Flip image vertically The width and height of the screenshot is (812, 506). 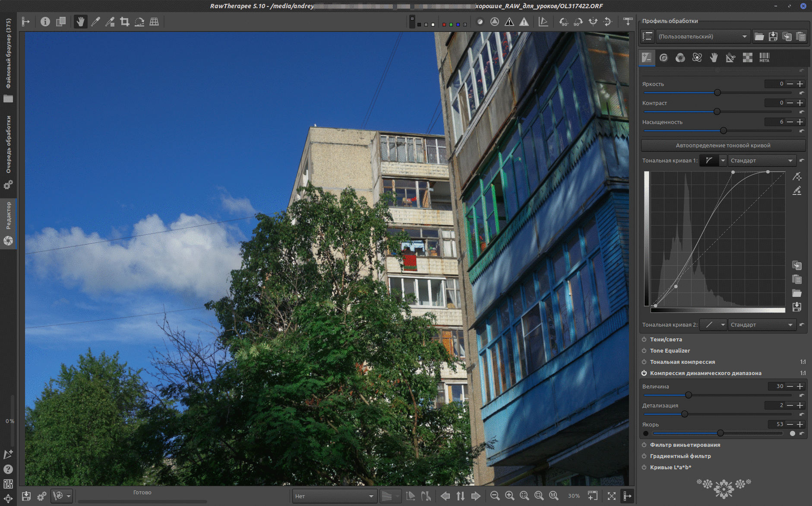coord(608,22)
